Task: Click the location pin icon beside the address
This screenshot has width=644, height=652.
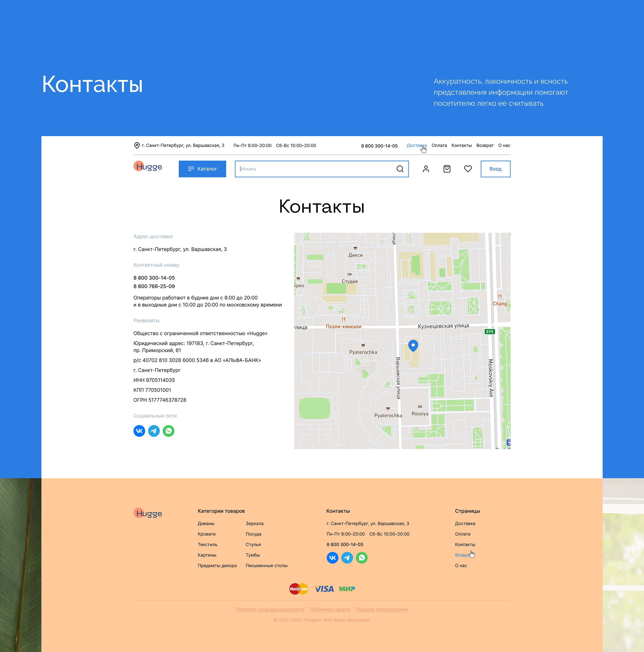Action: pos(137,146)
